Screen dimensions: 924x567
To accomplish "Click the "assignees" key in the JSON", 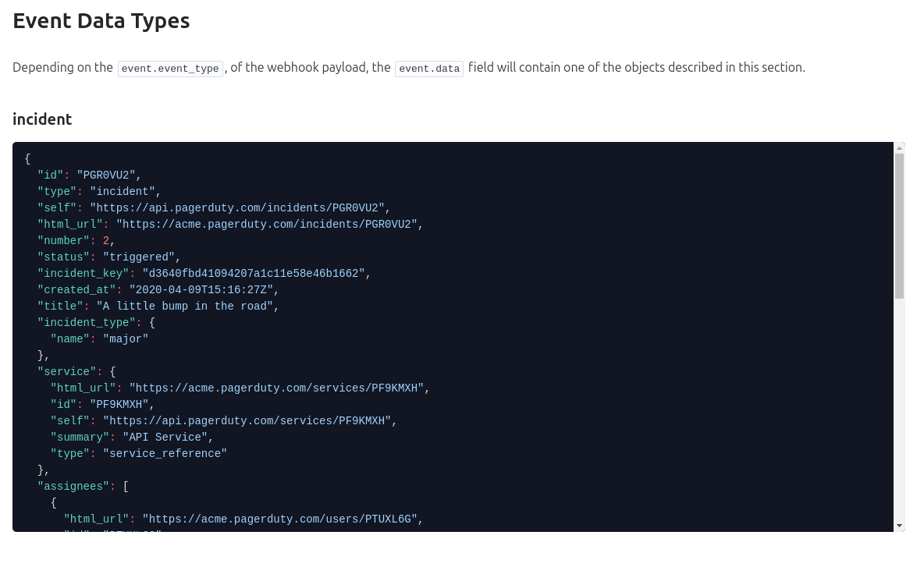I will tap(73, 486).
